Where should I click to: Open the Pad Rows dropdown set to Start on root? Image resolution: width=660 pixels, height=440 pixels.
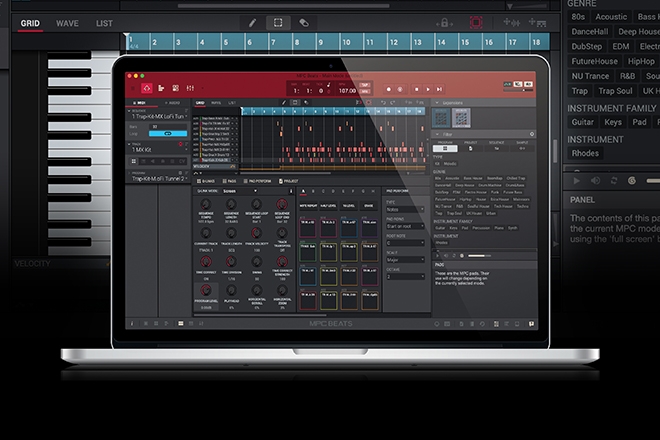pos(405,226)
